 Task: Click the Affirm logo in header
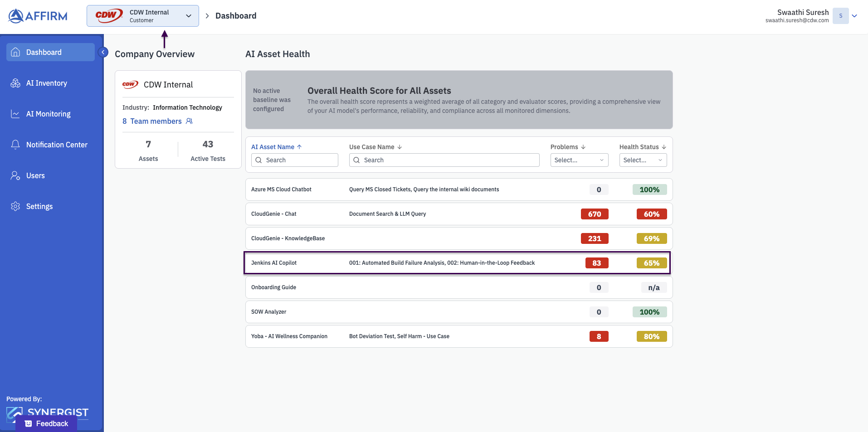tap(38, 16)
